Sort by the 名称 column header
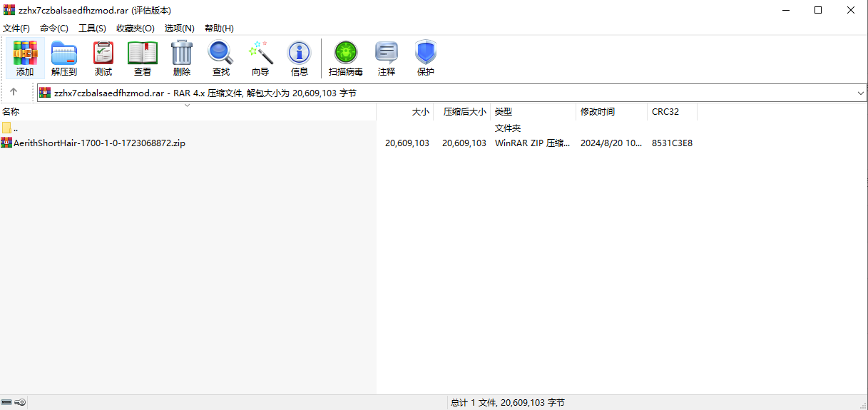This screenshot has width=868, height=410. click(x=188, y=112)
